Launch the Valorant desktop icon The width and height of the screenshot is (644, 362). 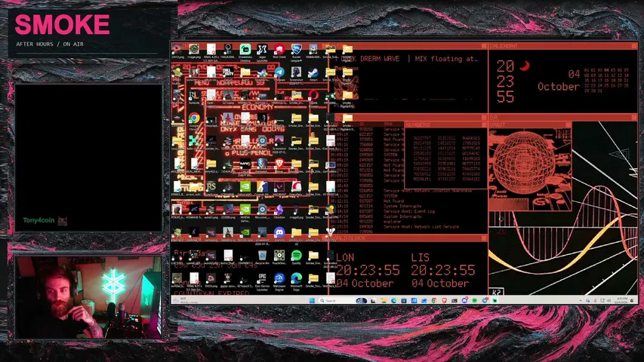(279, 189)
